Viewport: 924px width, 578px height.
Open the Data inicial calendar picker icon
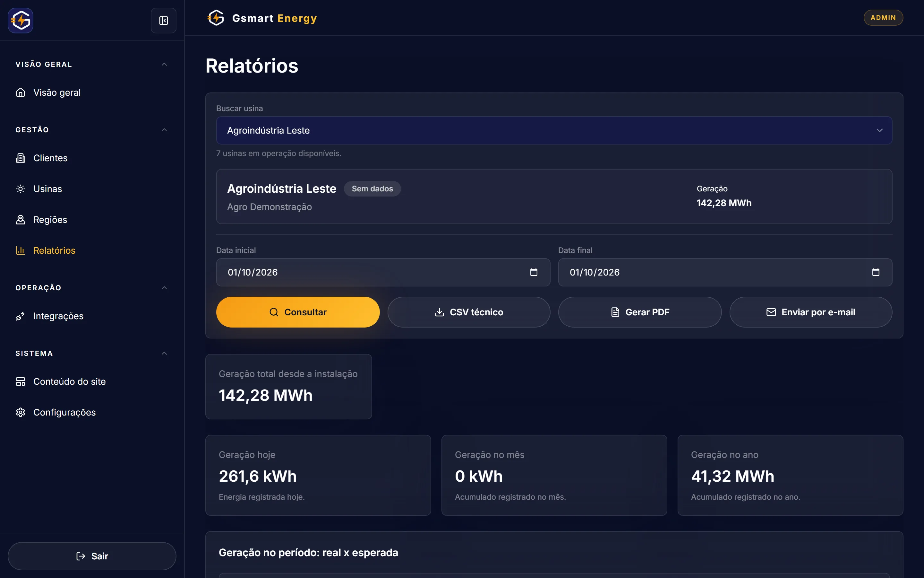tap(534, 272)
